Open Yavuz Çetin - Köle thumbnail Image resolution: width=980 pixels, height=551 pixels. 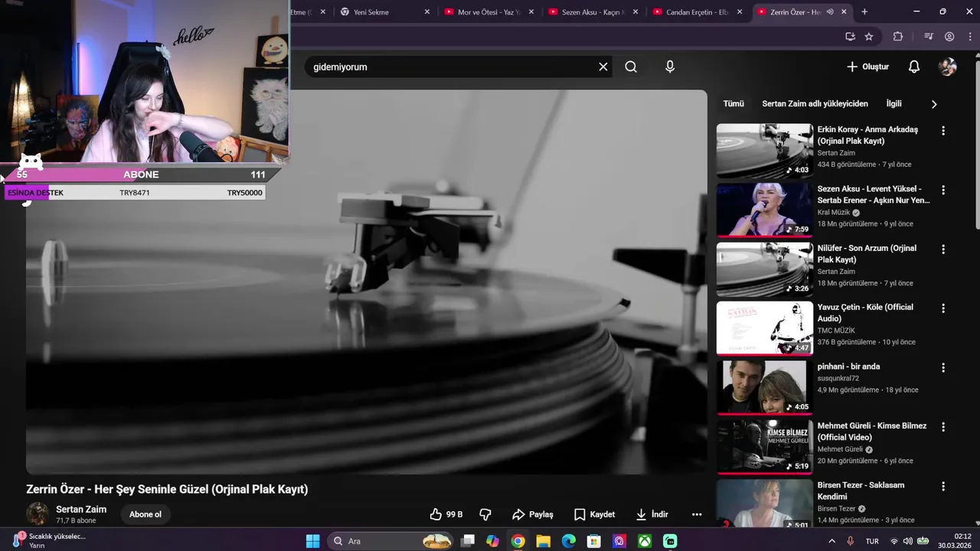click(764, 328)
